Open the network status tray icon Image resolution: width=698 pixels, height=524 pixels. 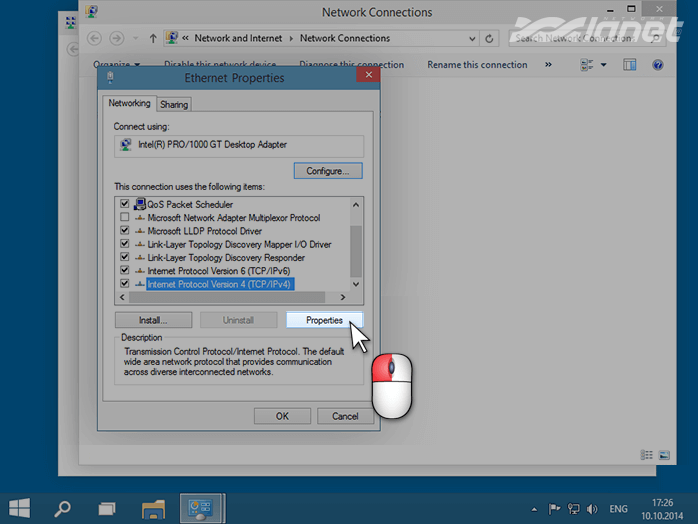click(572, 508)
